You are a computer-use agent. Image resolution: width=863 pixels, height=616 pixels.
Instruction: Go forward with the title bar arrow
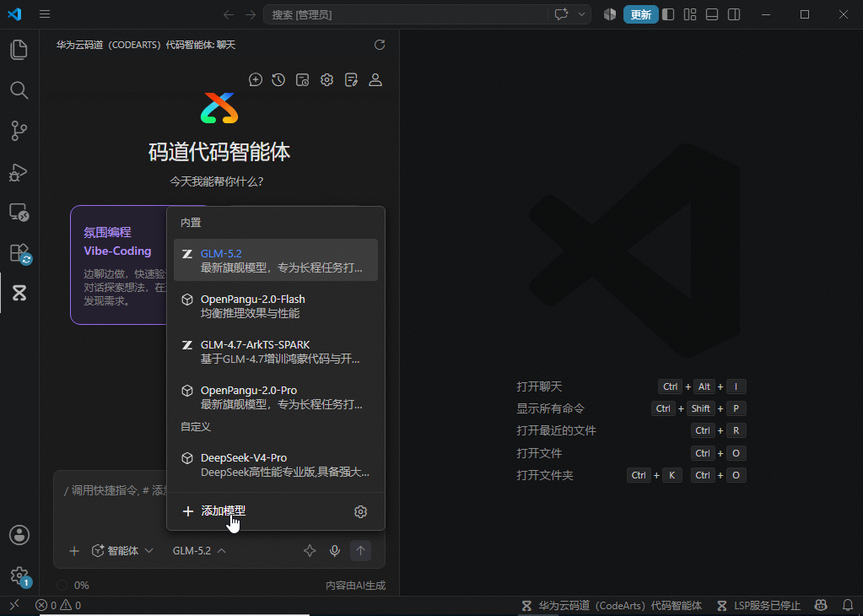[251, 15]
